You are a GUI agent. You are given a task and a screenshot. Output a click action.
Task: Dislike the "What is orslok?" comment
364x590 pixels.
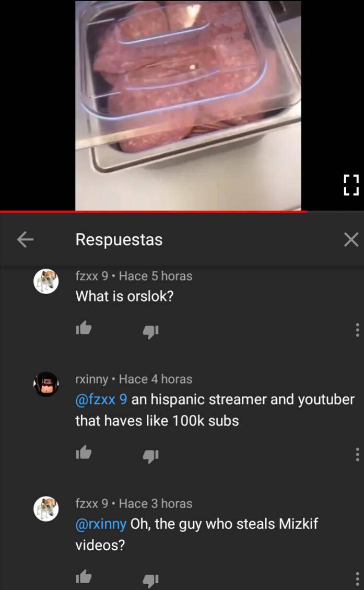(x=150, y=331)
